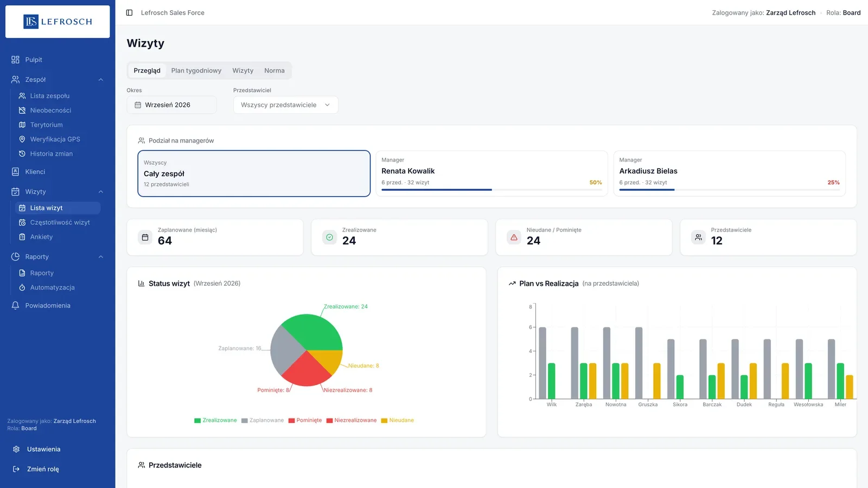Screen dimensions: 868x488
Task: Open the Norma tab
Action: click(275, 70)
